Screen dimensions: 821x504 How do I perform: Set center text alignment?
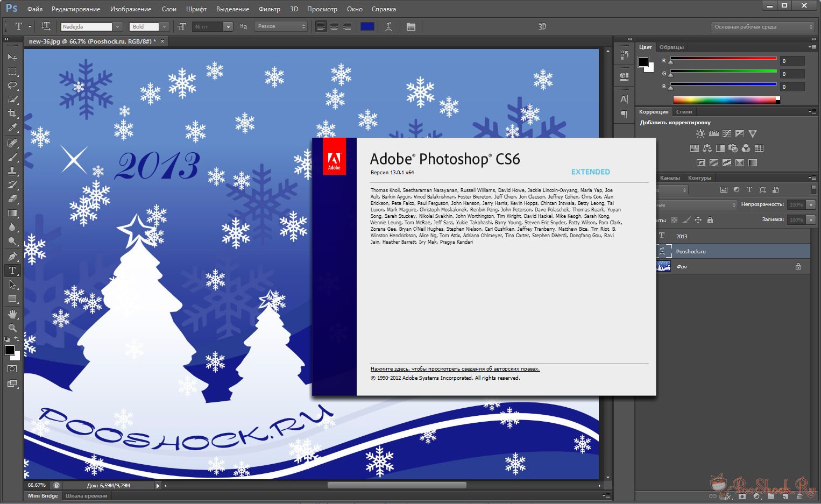334,26
